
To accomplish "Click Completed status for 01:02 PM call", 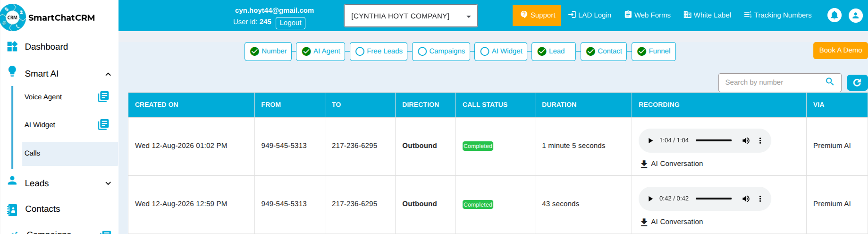I will point(478,146).
